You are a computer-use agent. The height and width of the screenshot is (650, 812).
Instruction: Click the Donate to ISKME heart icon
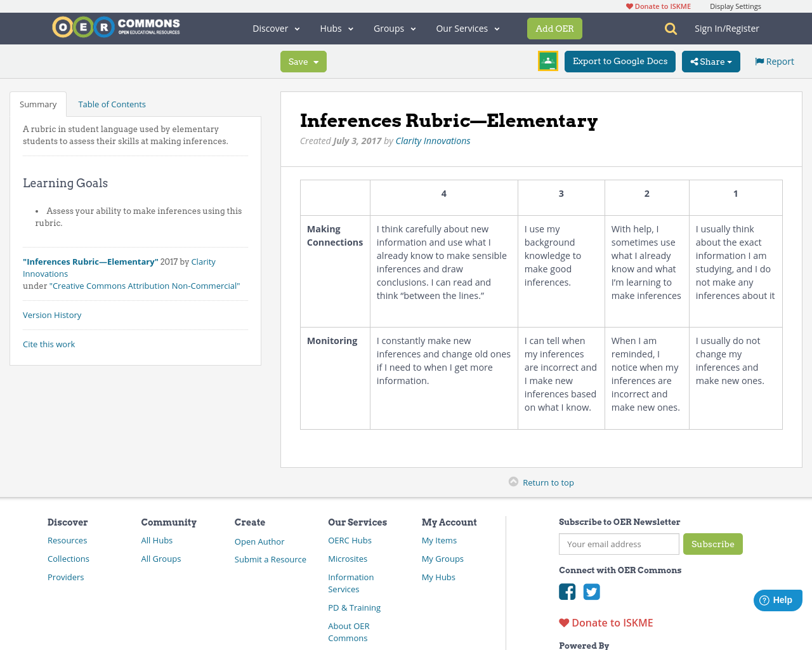click(x=563, y=622)
